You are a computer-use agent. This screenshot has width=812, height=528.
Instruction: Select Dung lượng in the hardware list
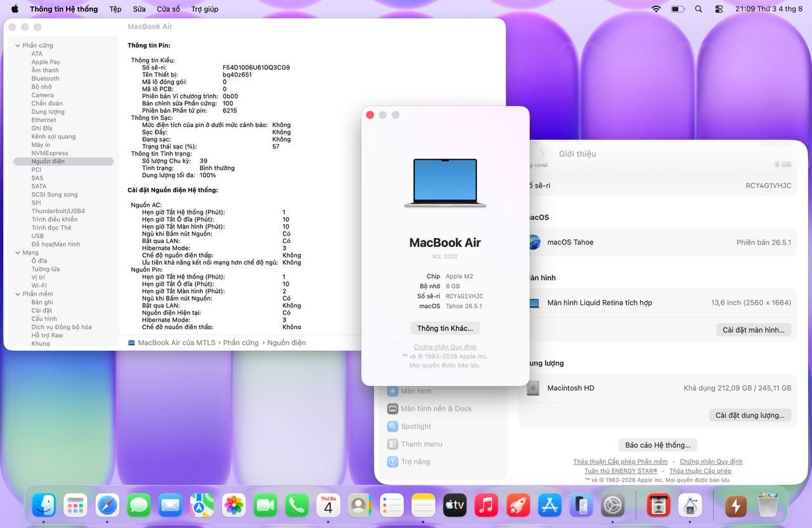click(48, 112)
